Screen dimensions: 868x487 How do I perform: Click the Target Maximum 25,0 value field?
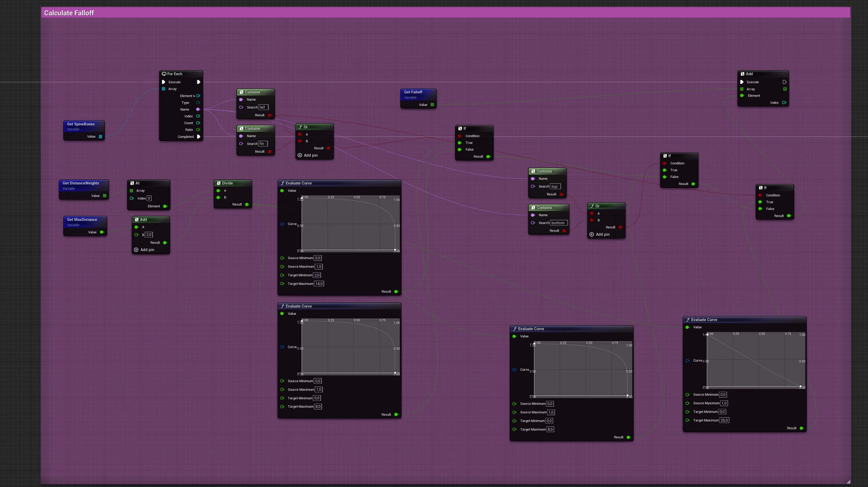point(724,420)
